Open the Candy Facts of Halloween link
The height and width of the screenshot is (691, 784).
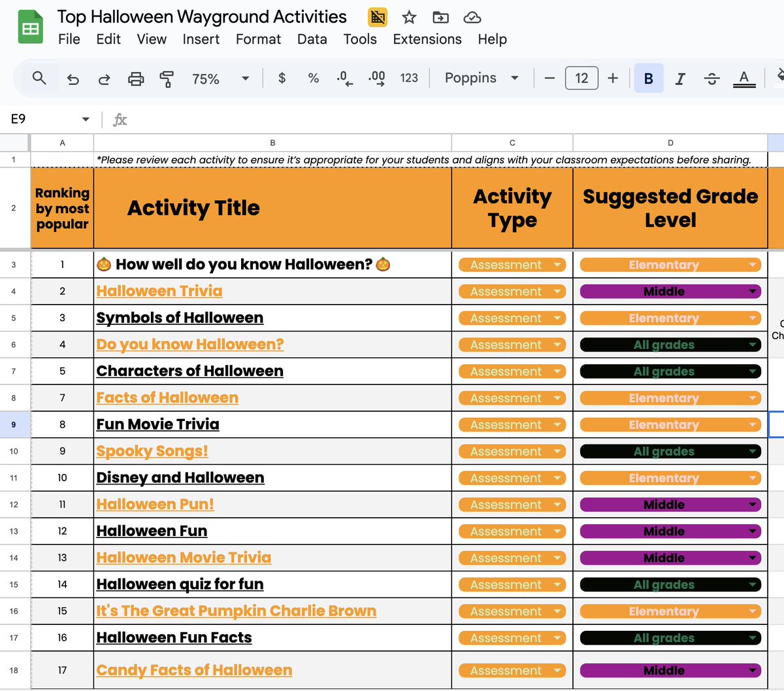194,670
